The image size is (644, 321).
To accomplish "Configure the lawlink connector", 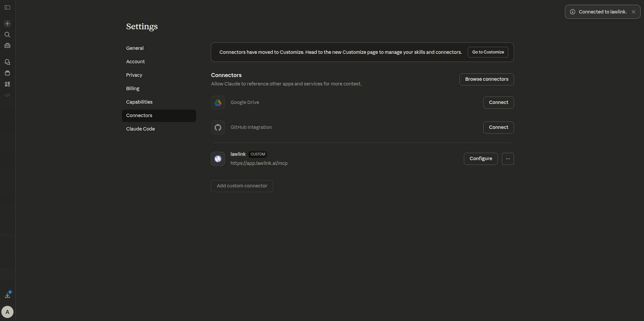I will coord(481,159).
